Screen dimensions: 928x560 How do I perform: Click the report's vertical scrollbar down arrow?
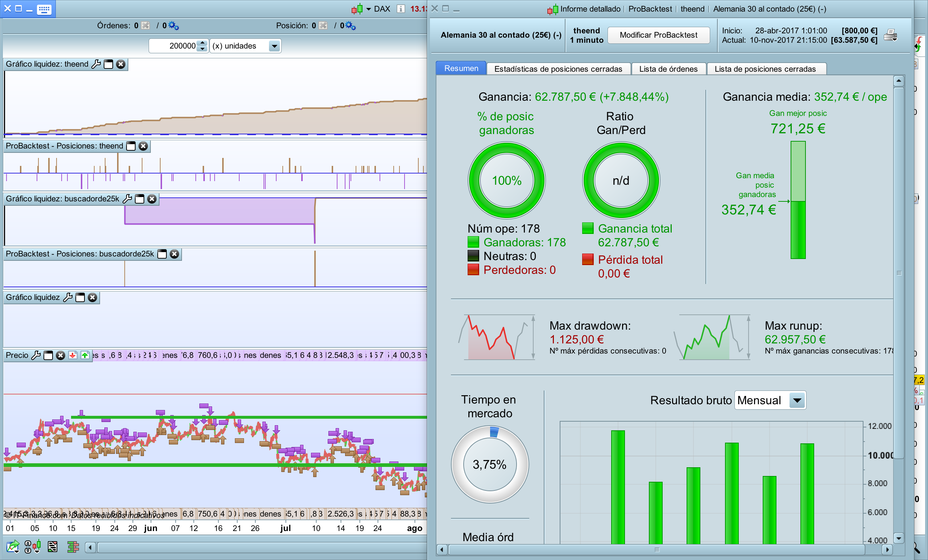coord(899,538)
